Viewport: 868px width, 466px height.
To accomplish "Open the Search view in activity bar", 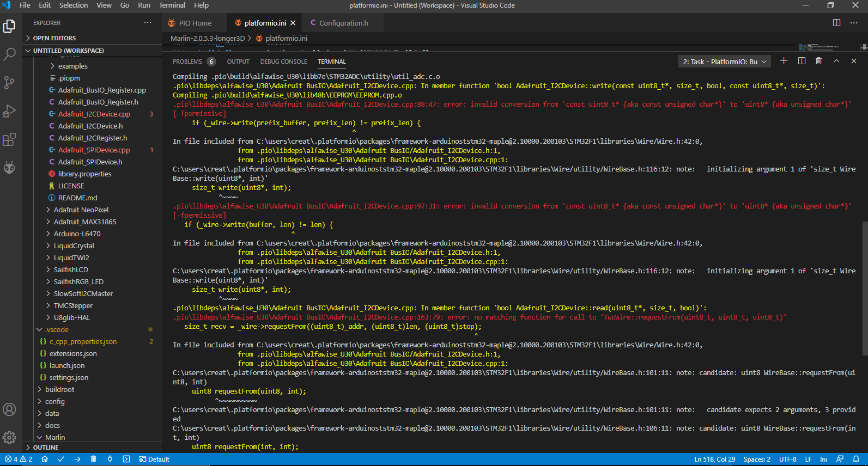I will pyautogui.click(x=9, y=54).
